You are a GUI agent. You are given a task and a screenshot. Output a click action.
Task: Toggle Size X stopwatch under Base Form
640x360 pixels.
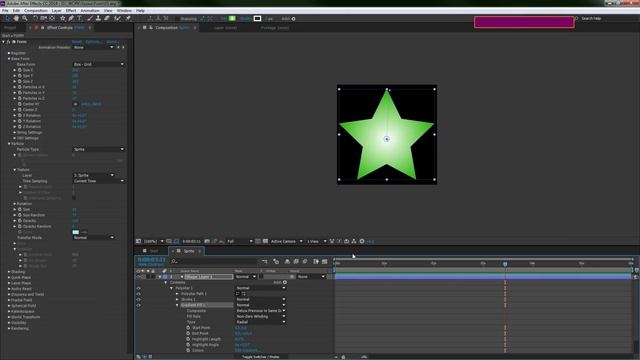click(20, 70)
